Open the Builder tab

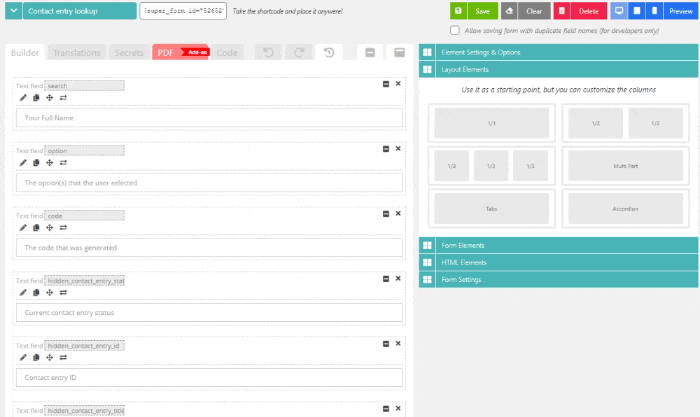25,53
